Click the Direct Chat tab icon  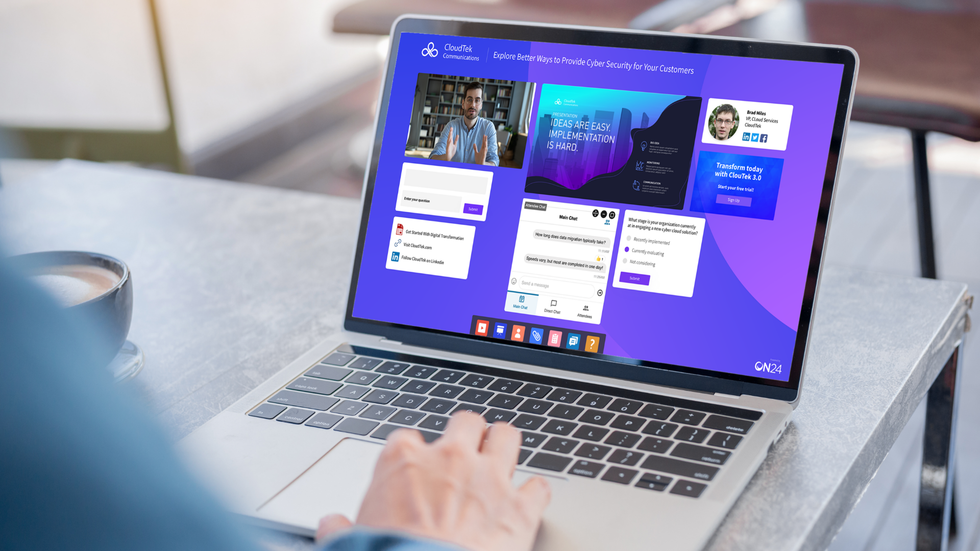click(x=551, y=306)
